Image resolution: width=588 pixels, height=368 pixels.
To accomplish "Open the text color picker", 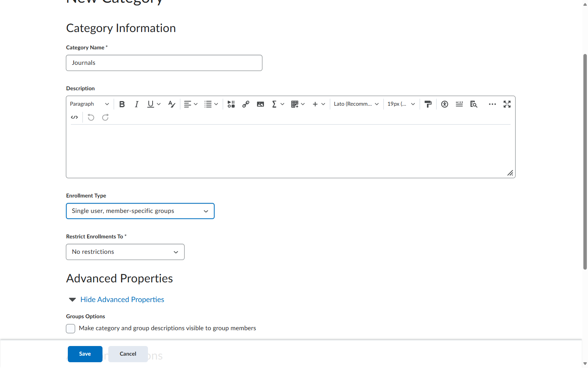I will tap(172, 104).
